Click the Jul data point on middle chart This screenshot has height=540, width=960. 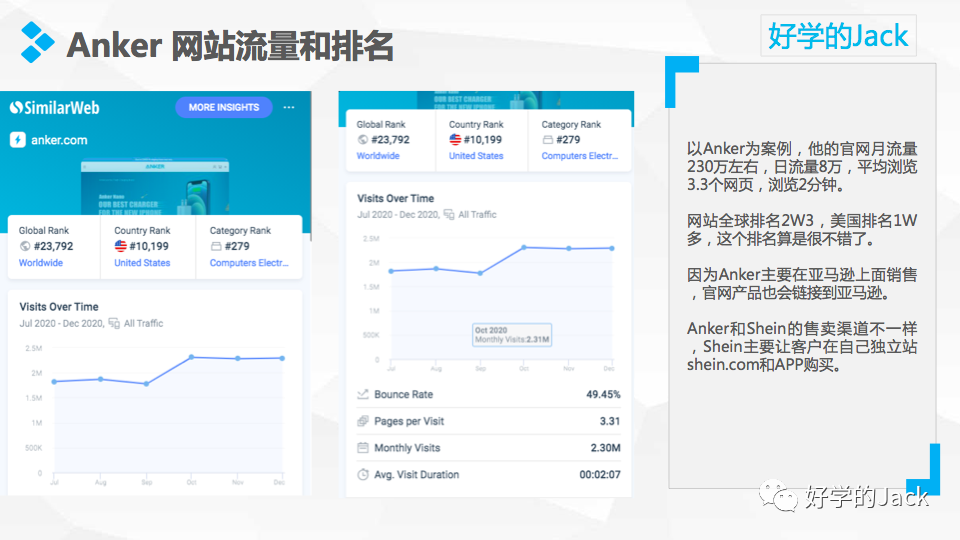click(392, 271)
